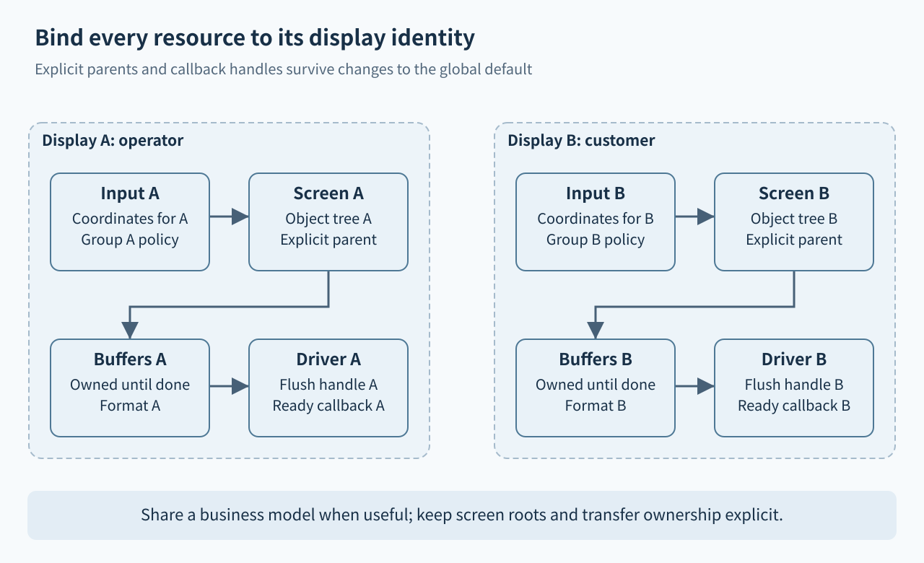Image resolution: width=924 pixels, height=563 pixels.
Task: Click 'Coordinates for B' text
Action: (x=596, y=218)
